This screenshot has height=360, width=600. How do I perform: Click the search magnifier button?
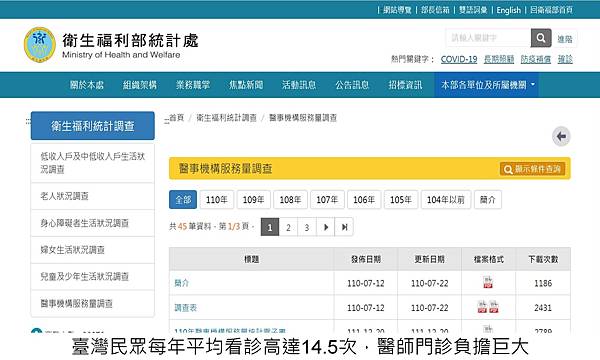pos(541,38)
